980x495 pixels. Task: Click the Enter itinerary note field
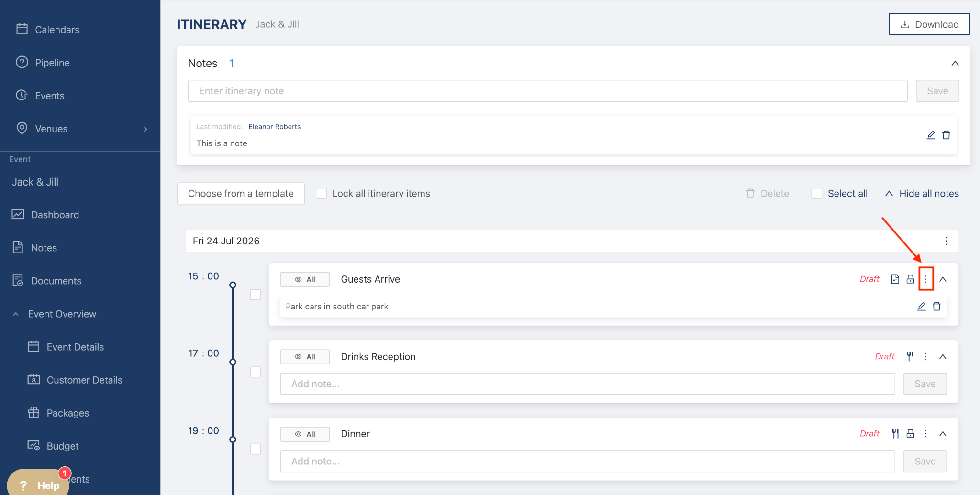coord(547,91)
